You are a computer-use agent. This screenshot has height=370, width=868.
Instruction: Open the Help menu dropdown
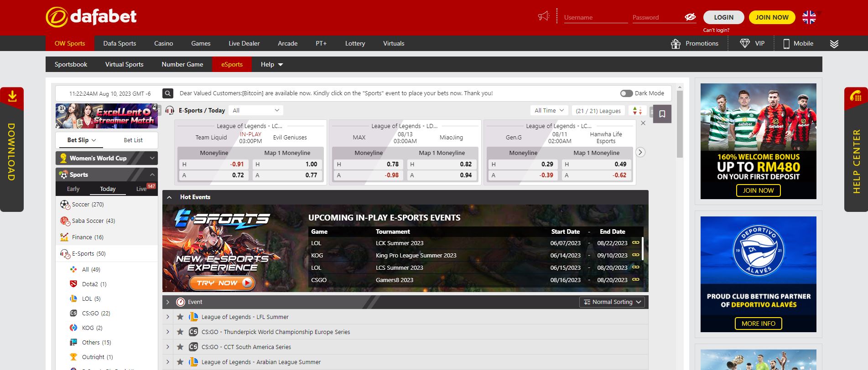pyautogui.click(x=272, y=64)
